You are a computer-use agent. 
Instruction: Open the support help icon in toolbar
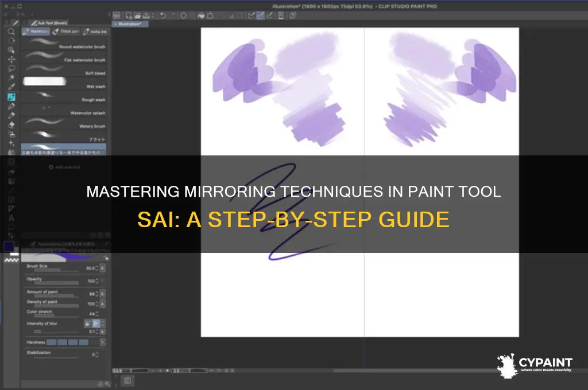[x=292, y=15]
